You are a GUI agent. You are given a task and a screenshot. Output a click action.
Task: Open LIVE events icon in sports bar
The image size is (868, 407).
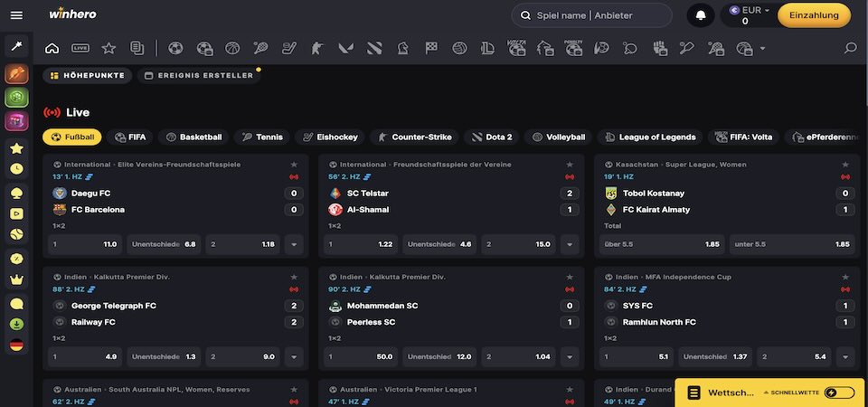[80, 48]
